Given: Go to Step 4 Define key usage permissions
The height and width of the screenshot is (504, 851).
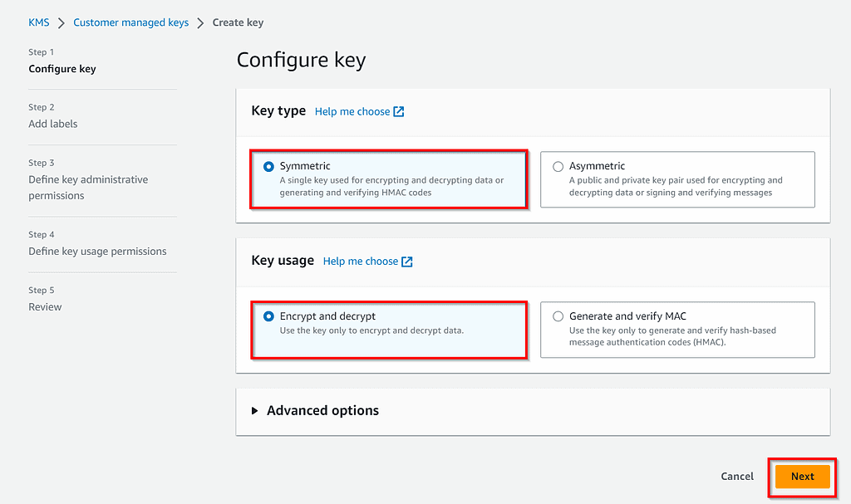Looking at the screenshot, I should [97, 251].
